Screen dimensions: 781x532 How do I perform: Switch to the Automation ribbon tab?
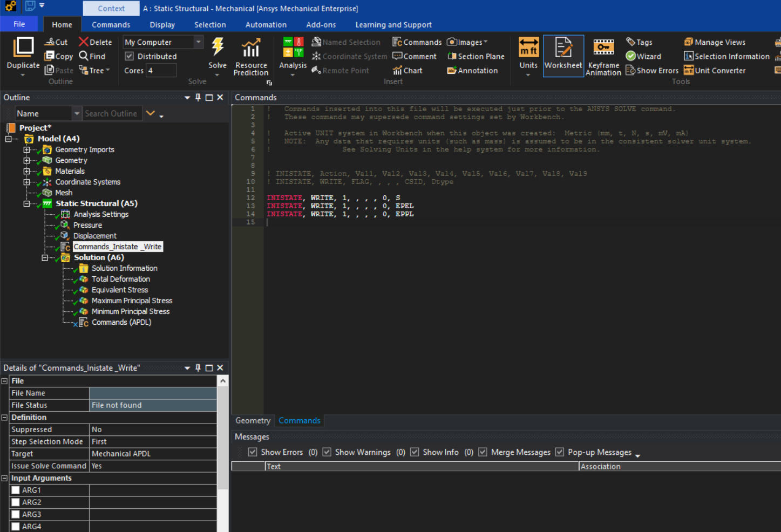tap(266, 25)
